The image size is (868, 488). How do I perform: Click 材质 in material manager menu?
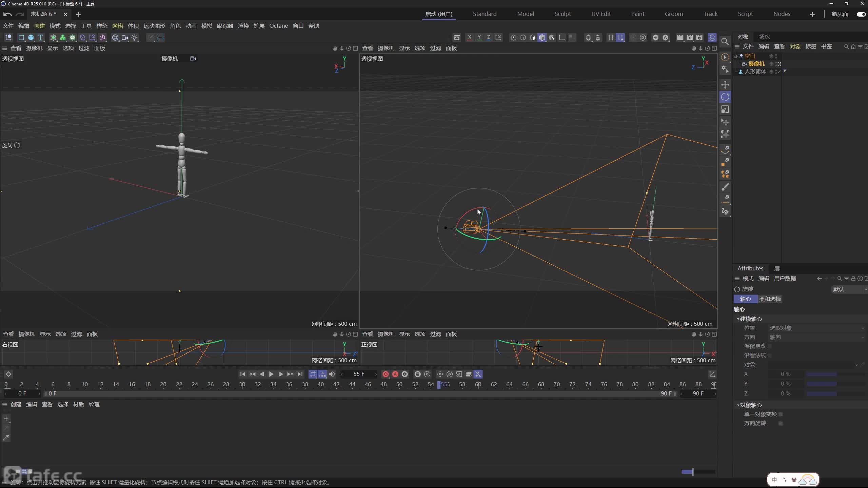pos(78,404)
